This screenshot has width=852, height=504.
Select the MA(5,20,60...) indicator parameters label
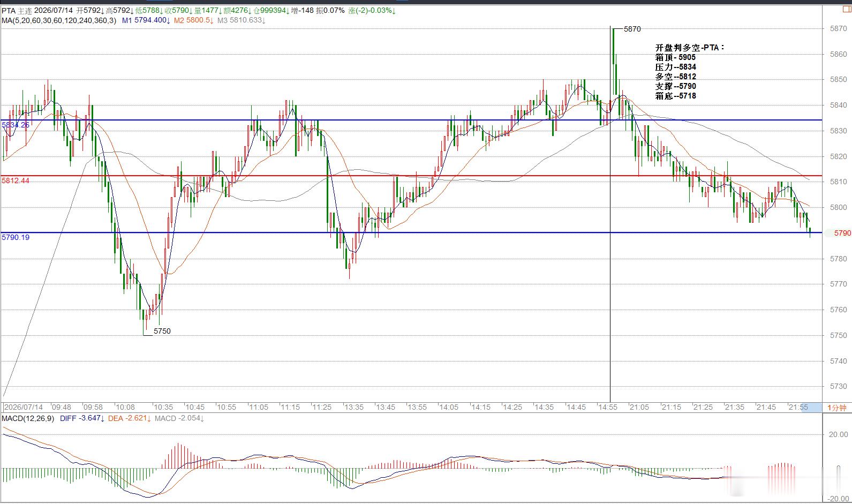tap(58, 20)
